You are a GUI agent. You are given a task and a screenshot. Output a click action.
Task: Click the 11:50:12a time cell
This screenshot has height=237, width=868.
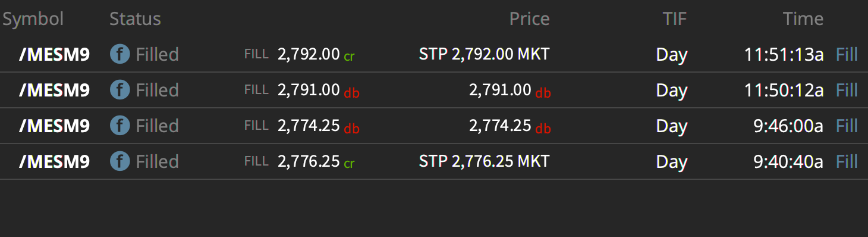[x=784, y=91]
